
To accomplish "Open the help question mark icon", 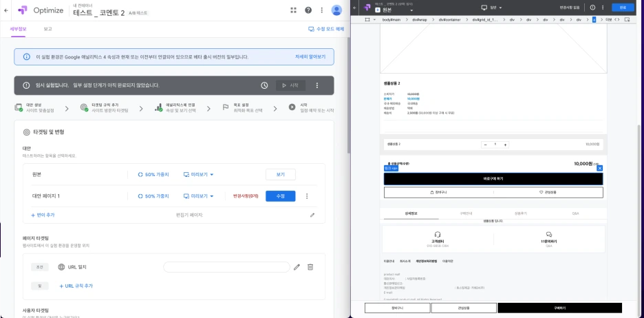I will [x=308, y=10].
